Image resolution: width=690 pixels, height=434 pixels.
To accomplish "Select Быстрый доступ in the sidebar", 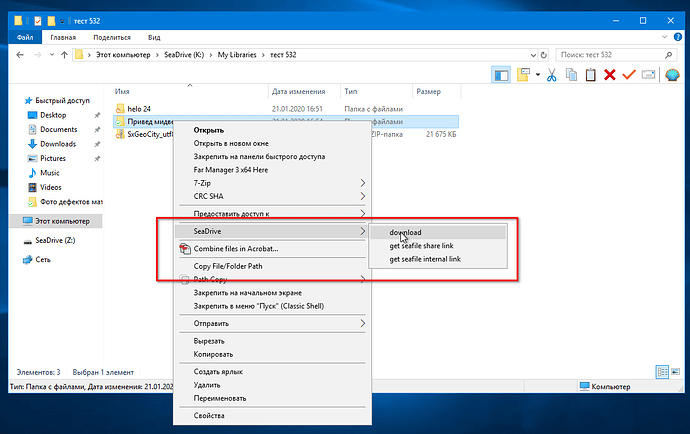I will 62,100.
